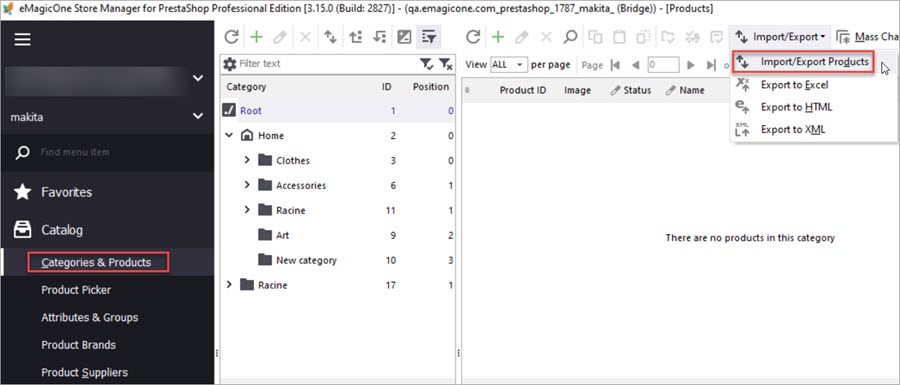This screenshot has height=385, width=900.
Task: Toggle the category filter panel button
Action: point(429,37)
